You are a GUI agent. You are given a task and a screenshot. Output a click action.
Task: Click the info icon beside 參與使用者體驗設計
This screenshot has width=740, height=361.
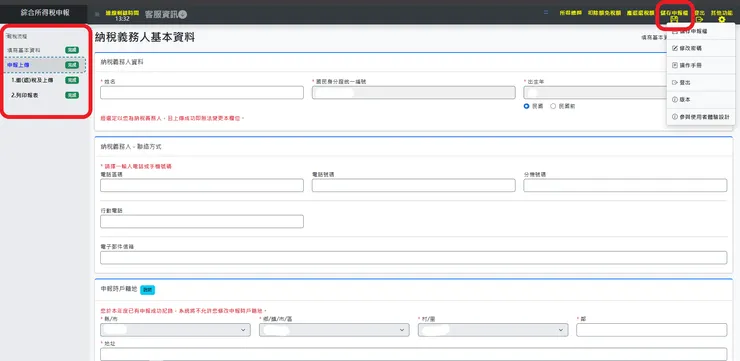[675, 117]
